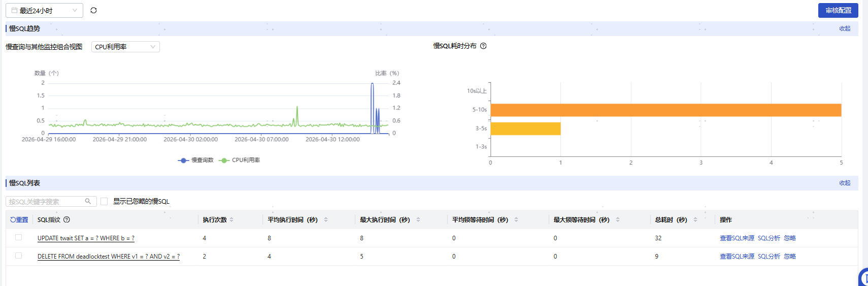Sort by 最大锁等待时间 column

click(x=618, y=220)
